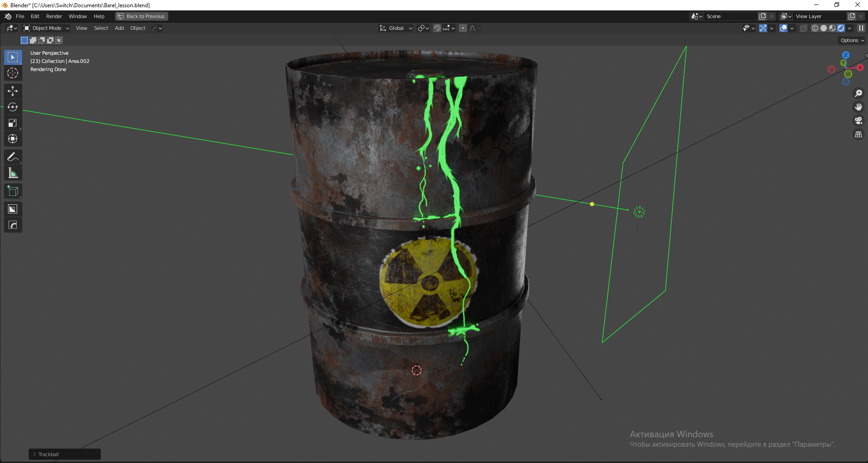Activate the Rotate tool
This screenshot has height=463, width=868.
point(13,107)
